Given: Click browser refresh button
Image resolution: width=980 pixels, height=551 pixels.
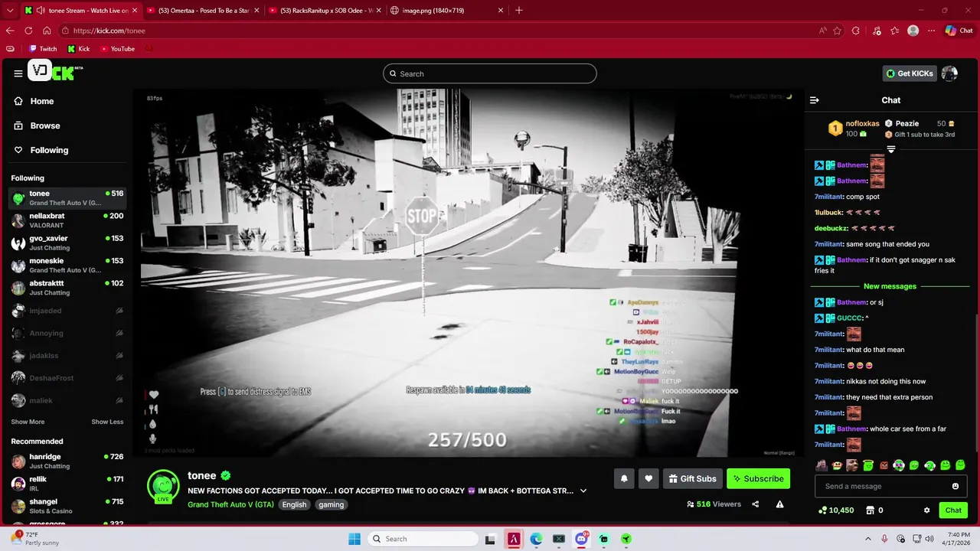Looking at the screenshot, I should pyautogui.click(x=28, y=31).
